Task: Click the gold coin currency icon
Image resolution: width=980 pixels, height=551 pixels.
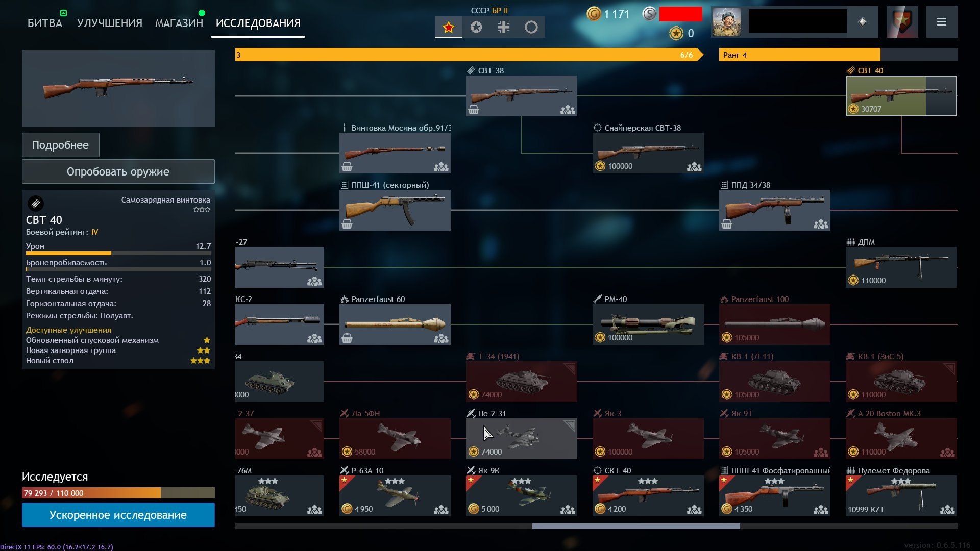Action: click(x=594, y=14)
